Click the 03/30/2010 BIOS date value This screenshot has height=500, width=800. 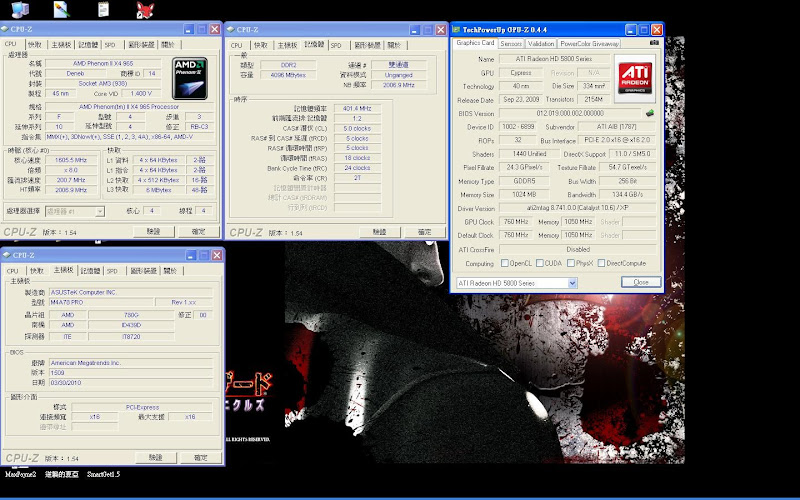pyautogui.click(x=131, y=383)
